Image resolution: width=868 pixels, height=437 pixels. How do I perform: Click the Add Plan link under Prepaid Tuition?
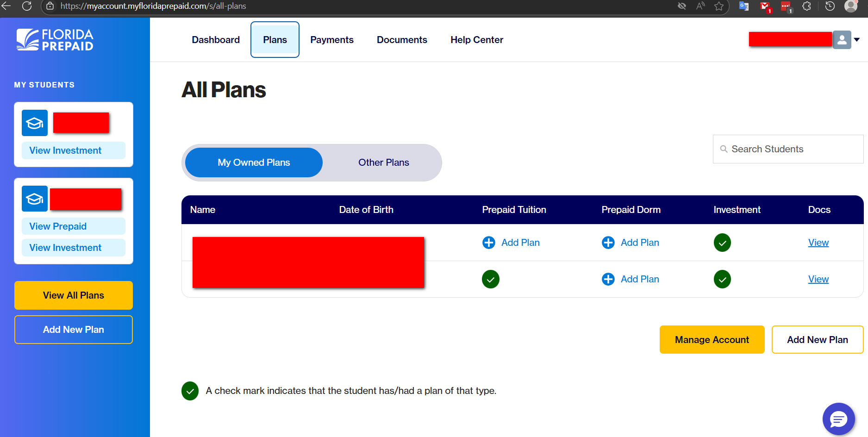tap(520, 243)
